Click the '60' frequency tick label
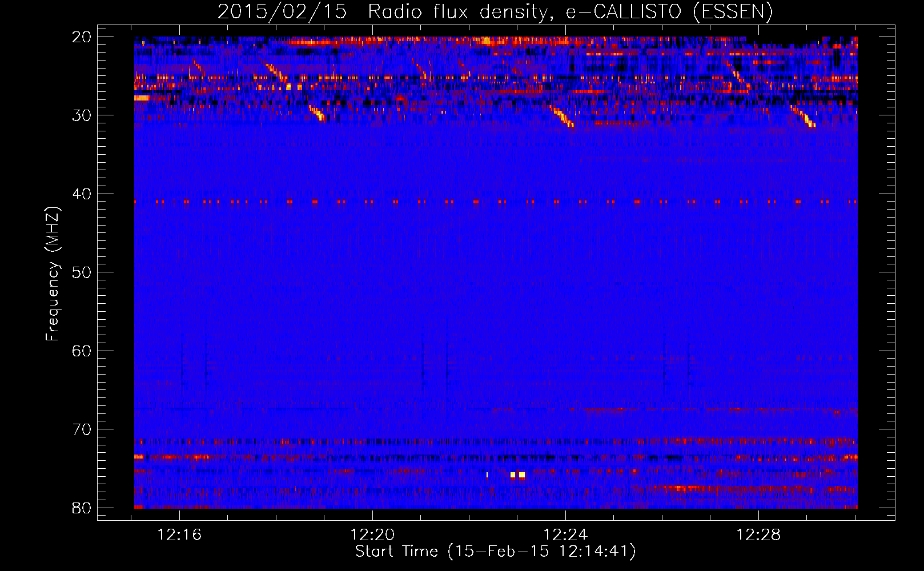 click(x=82, y=351)
